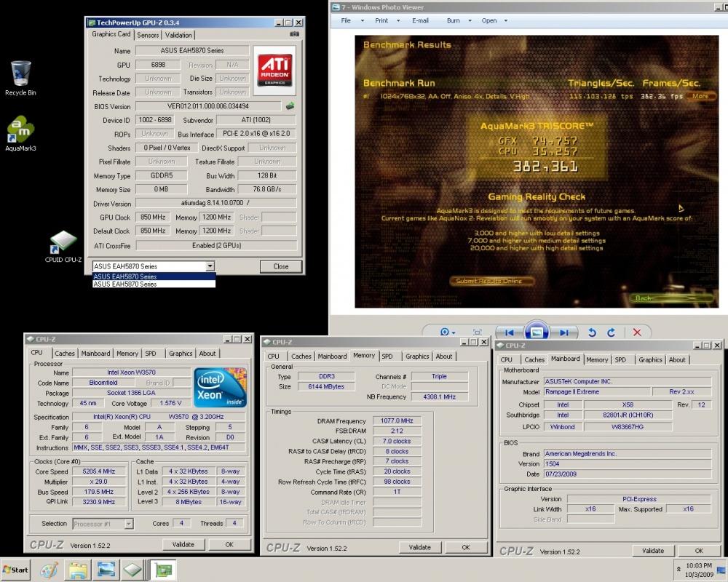Click Validate in the left CPU-Z window
The height and width of the screenshot is (582, 728).
point(183,544)
